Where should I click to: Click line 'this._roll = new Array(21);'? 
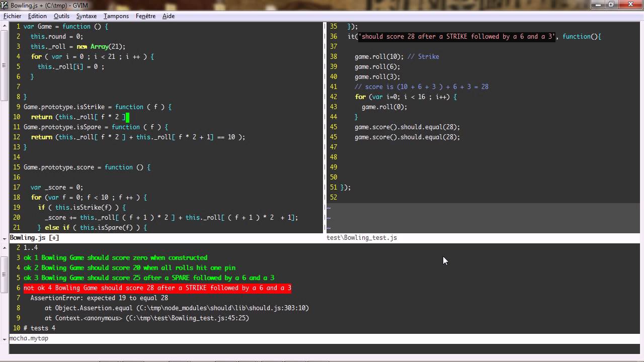[78, 47]
